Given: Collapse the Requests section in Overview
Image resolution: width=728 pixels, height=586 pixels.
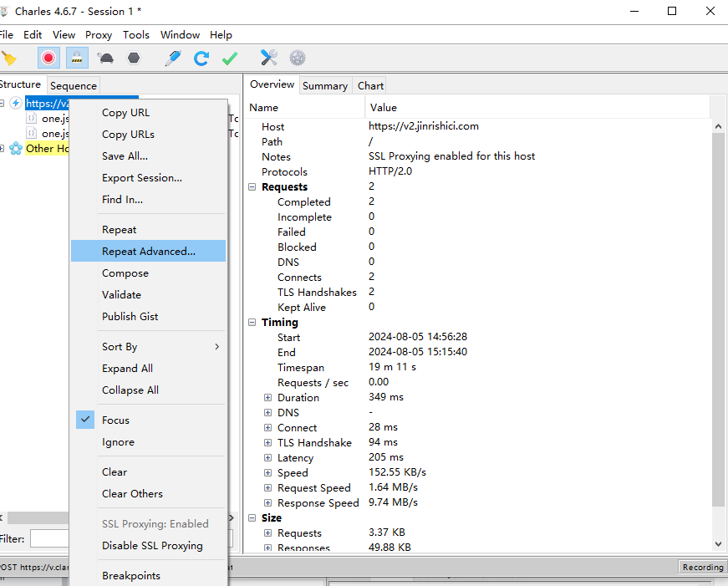Looking at the screenshot, I should [x=253, y=187].
